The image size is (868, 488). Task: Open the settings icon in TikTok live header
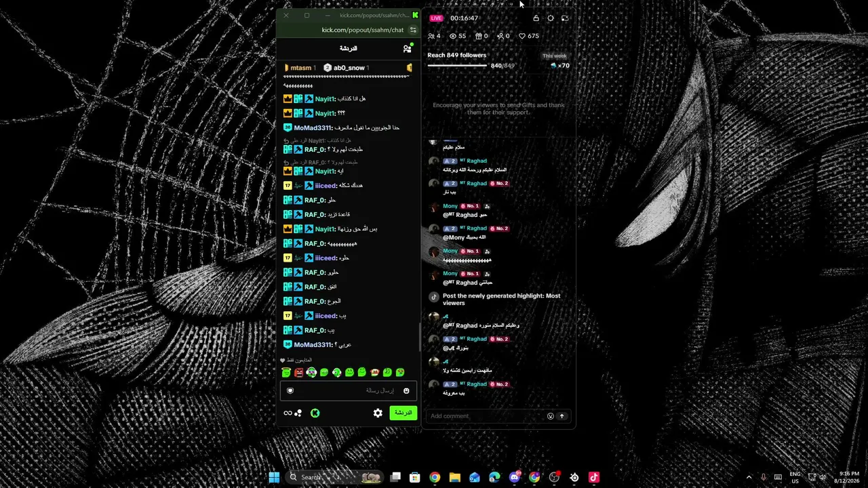(551, 18)
